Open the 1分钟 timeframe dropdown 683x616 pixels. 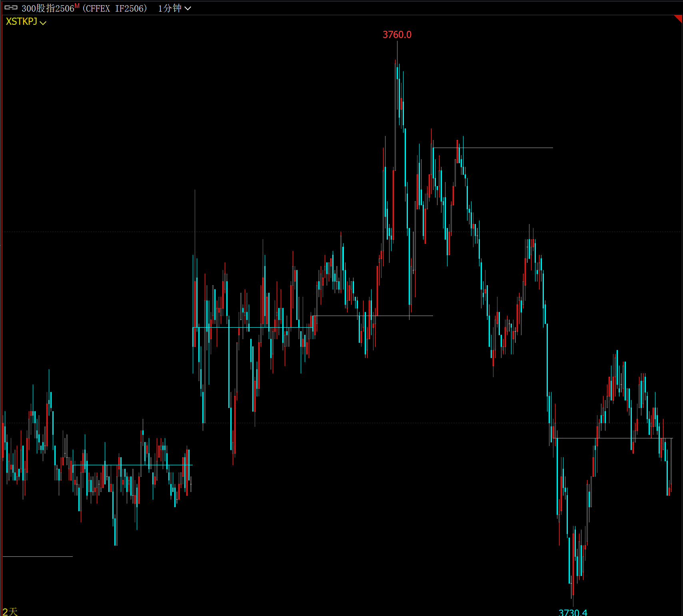(174, 8)
